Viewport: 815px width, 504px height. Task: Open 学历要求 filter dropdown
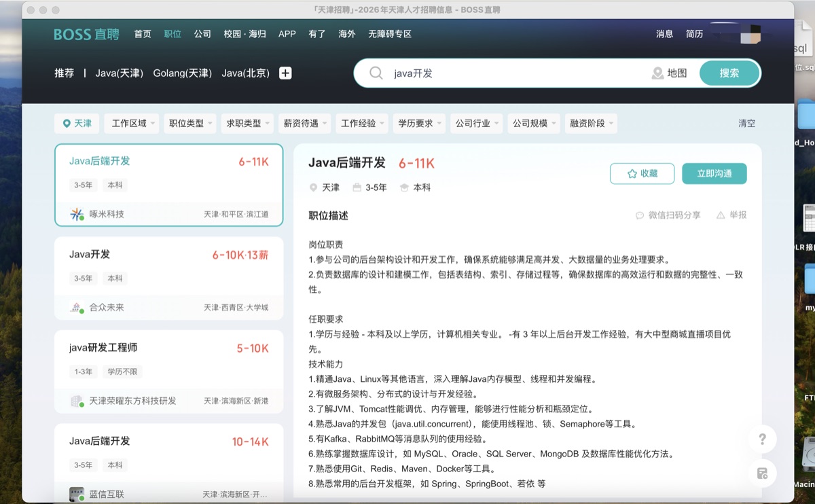pos(419,124)
